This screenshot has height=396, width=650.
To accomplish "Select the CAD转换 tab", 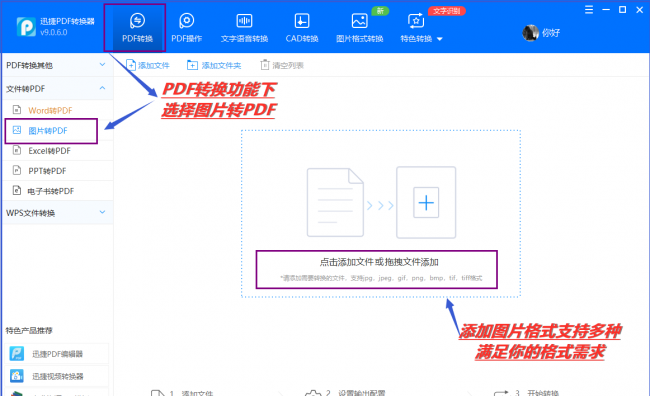I will click(302, 28).
